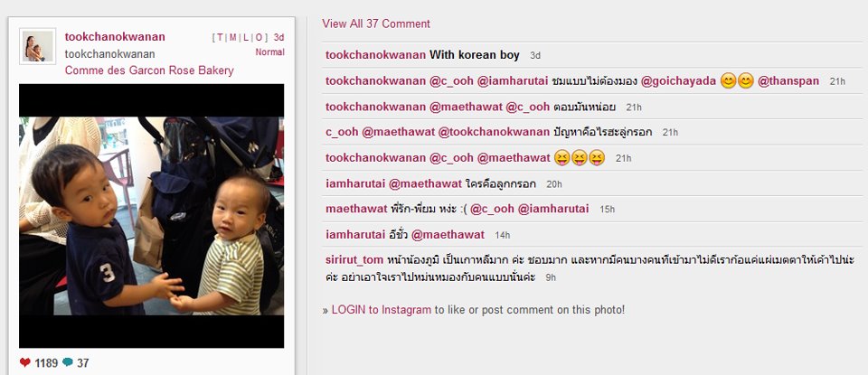Open the tookchanokwanan profile avatar
The image size is (868, 375).
pyautogui.click(x=38, y=46)
